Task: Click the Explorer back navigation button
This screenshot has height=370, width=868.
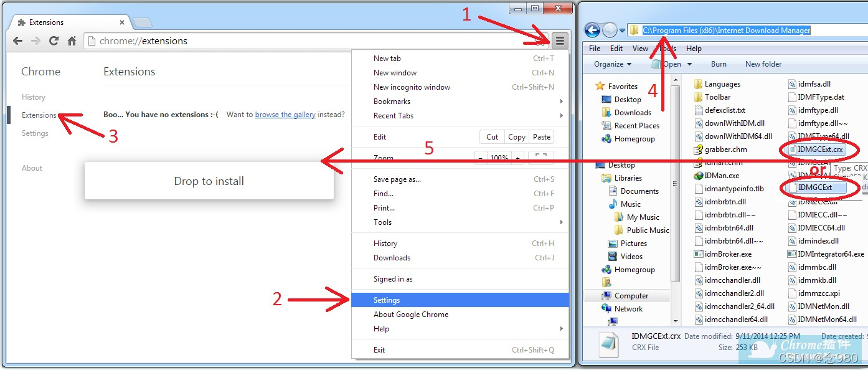Action: click(592, 30)
